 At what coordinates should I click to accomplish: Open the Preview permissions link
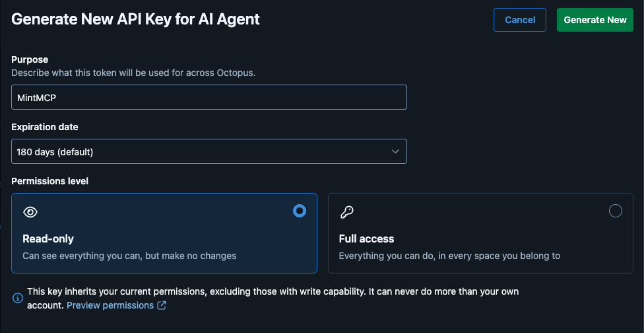[110, 305]
